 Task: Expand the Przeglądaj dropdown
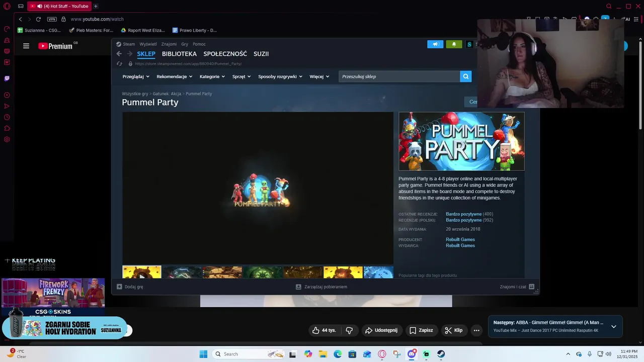(x=136, y=76)
